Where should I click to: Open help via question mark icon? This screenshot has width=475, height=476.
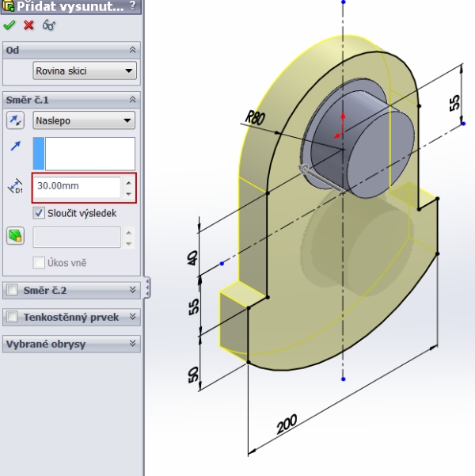[133, 6]
